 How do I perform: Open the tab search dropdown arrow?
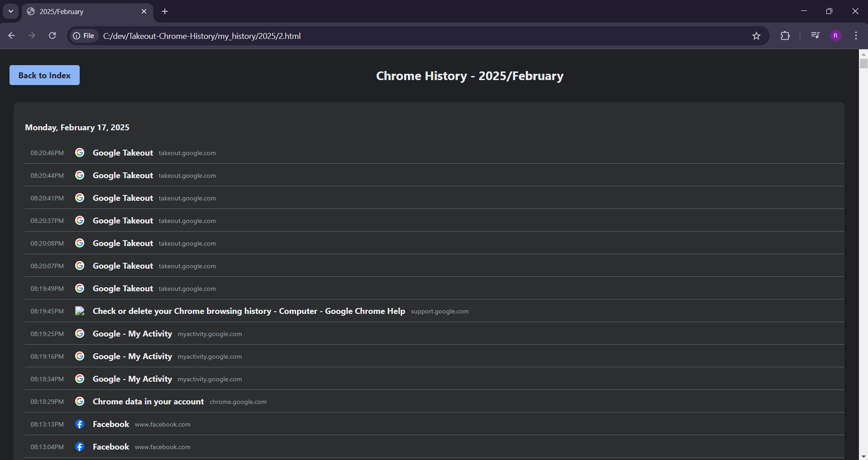[x=11, y=11]
